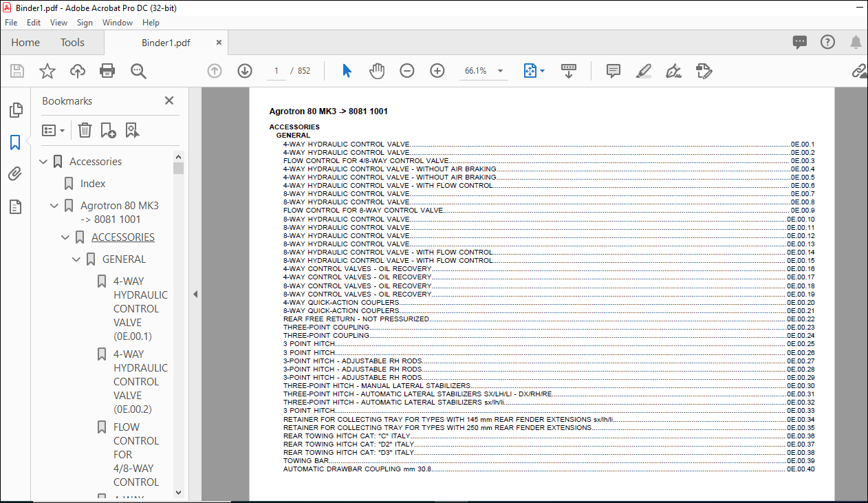
Task: Select the Highlight text tool
Action: click(x=644, y=71)
